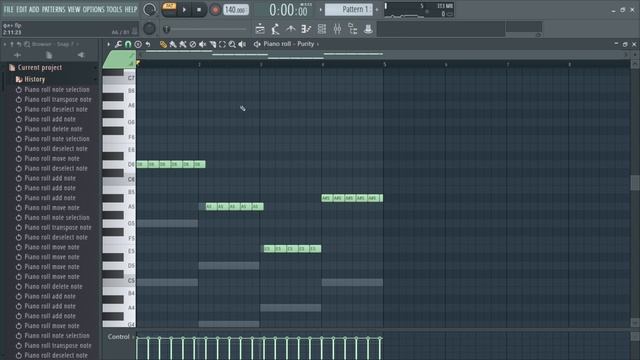This screenshot has height=360, width=640.
Task: Toggle the magnet snap icon in piano roll
Action: pyautogui.click(x=128, y=44)
